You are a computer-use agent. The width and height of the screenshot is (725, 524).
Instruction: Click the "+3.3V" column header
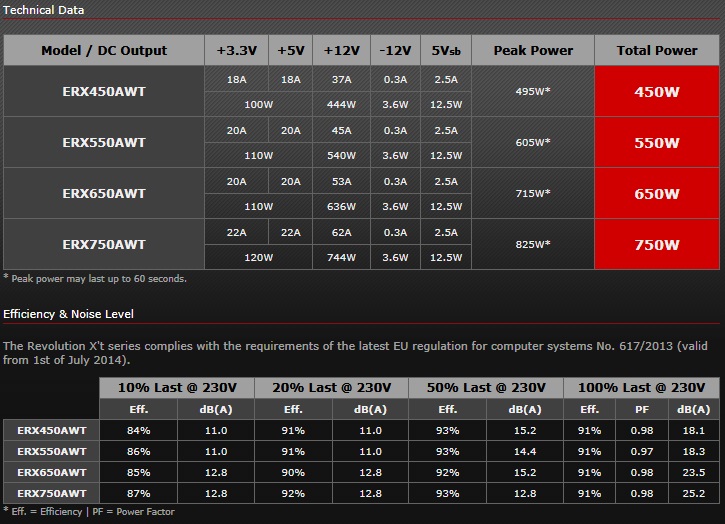coord(236,50)
